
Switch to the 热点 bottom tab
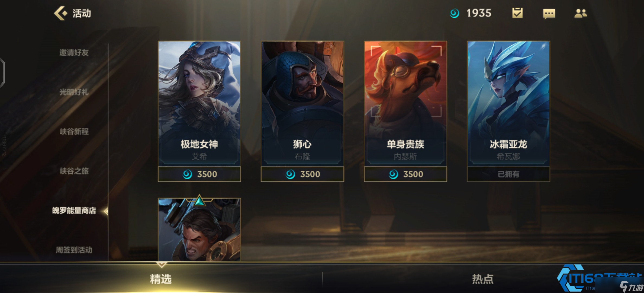tap(483, 279)
